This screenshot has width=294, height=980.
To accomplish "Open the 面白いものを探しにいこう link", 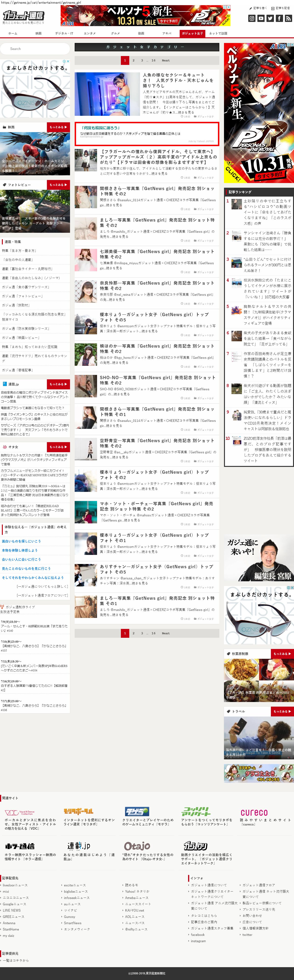I will 21,541.
